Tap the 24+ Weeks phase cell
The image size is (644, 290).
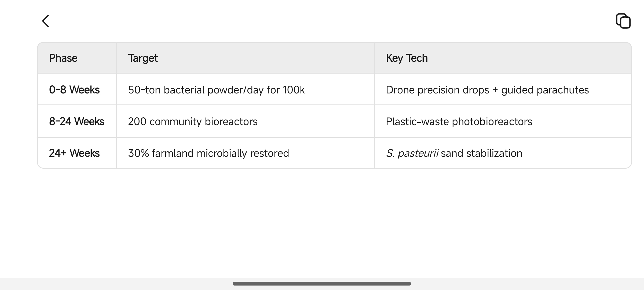coord(77,153)
